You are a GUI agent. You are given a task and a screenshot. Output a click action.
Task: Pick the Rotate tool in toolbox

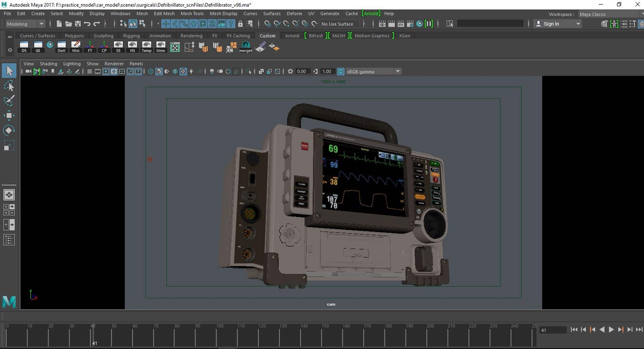9,130
